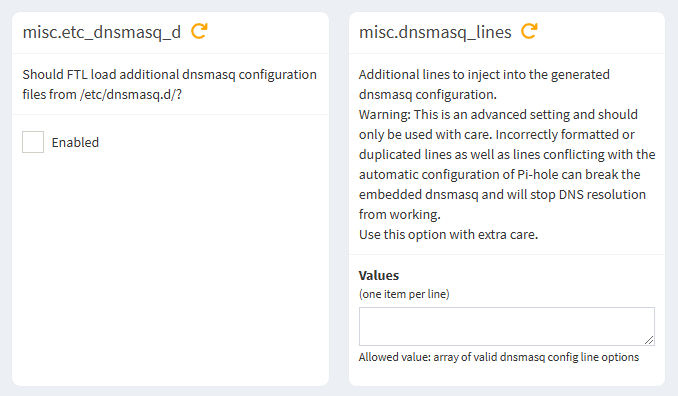Click the '(one item per line)' hint
678x396 pixels.
pos(404,294)
